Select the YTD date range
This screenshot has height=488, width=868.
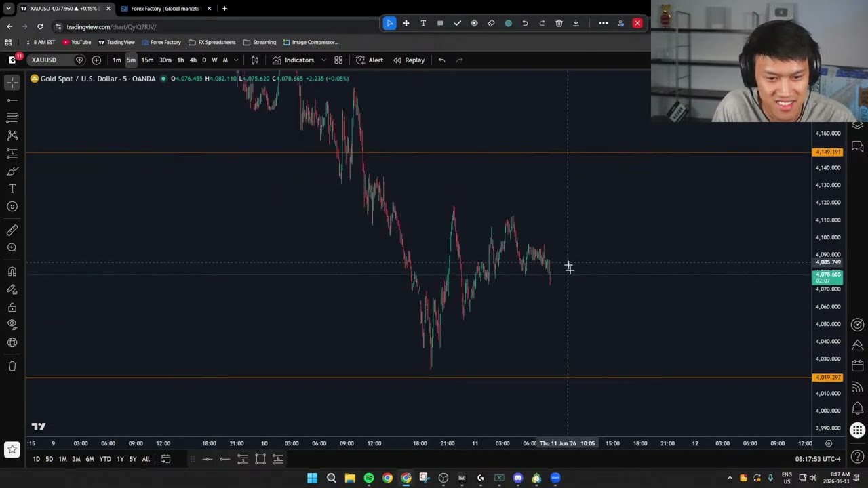105,459
